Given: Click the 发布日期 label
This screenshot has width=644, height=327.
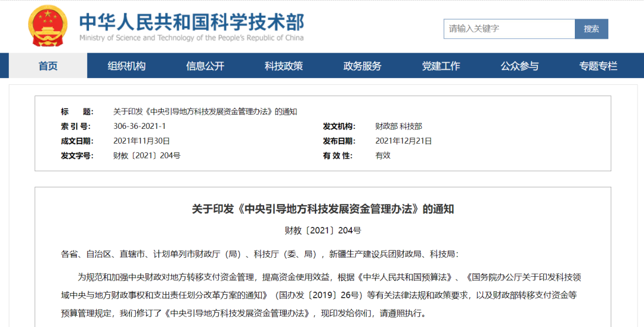Looking at the screenshot, I should pos(339,141).
